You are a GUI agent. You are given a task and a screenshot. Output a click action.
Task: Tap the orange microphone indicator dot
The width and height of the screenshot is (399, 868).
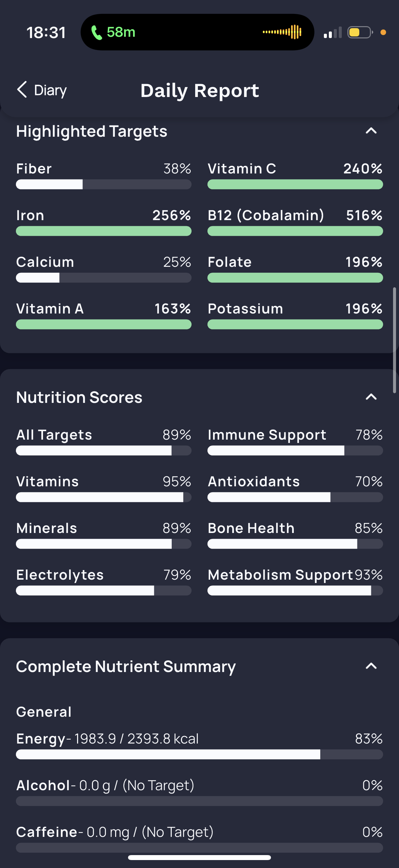click(383, 32)
